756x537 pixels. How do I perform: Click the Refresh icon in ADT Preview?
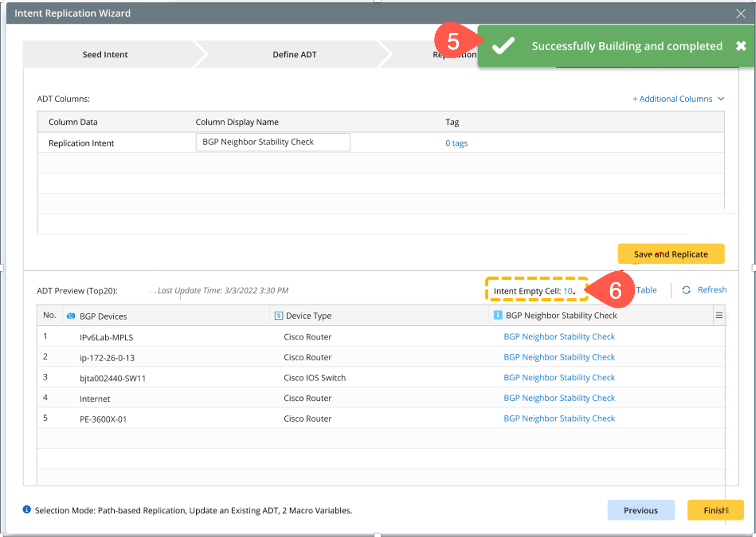(686, 290)
